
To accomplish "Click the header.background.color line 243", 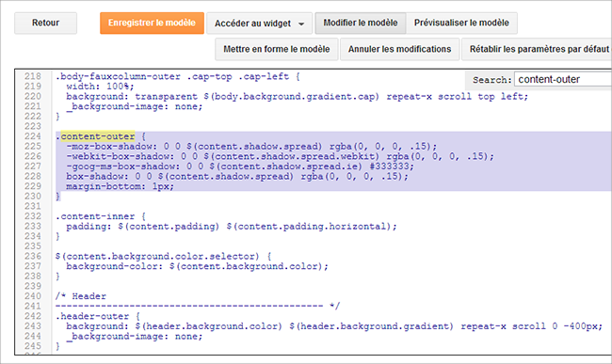I will [x=334, y=326].
